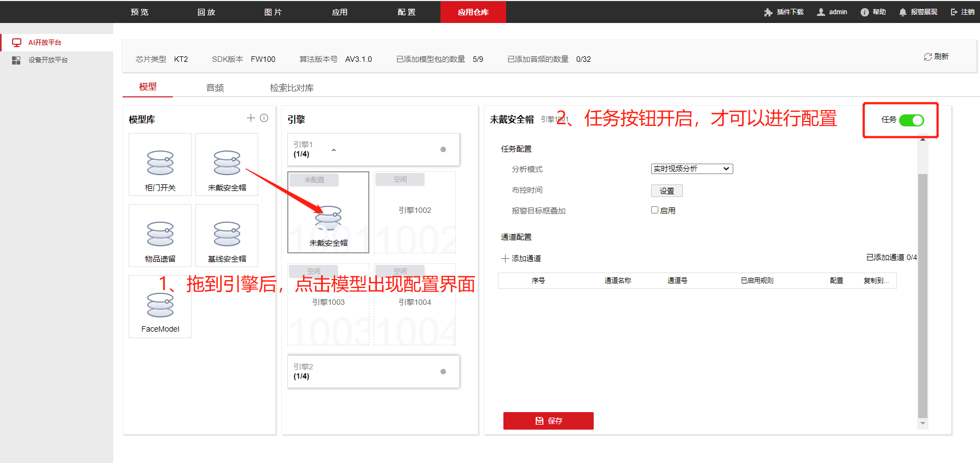Screen dimensions: 980x463
Task: Expand the 引擎2 panel
Action: [373, 372]
